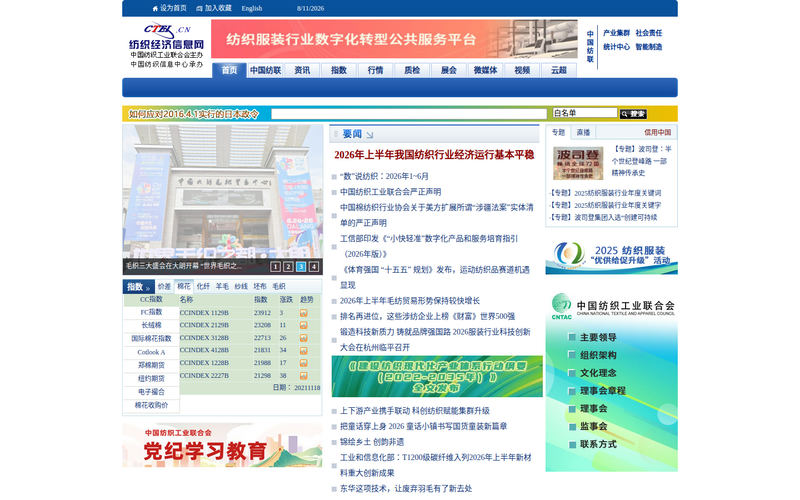Select 棉花收购价 in index list
Screen dimensions: 800x500
[151, 405]
